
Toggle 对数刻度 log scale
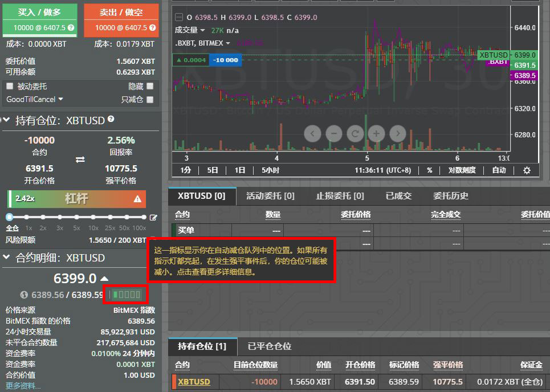(x=462, y=170)
